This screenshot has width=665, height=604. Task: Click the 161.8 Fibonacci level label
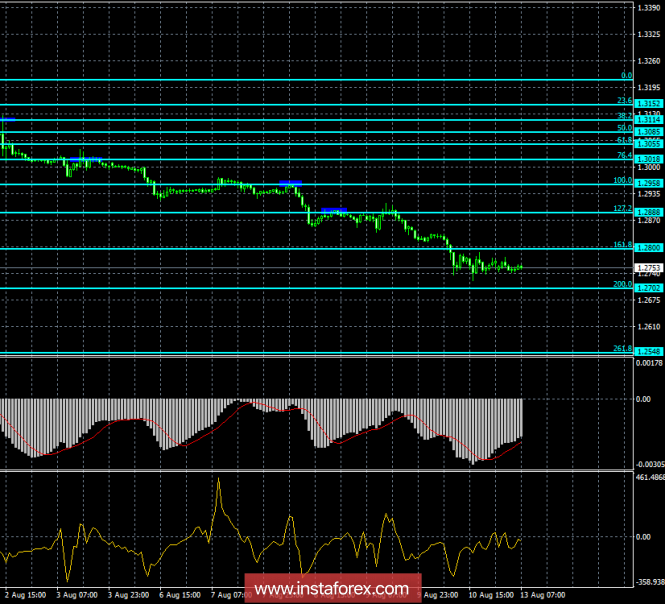tap(622, 243)
